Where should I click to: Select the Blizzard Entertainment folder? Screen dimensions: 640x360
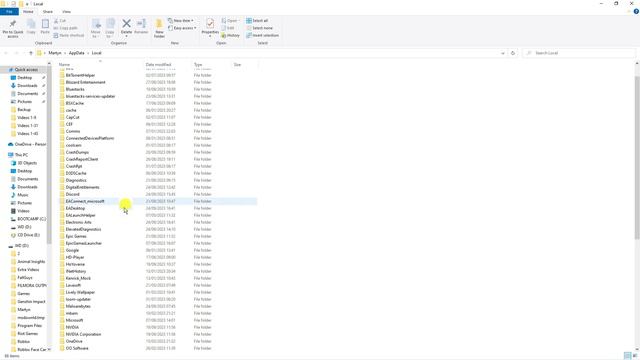85,82
